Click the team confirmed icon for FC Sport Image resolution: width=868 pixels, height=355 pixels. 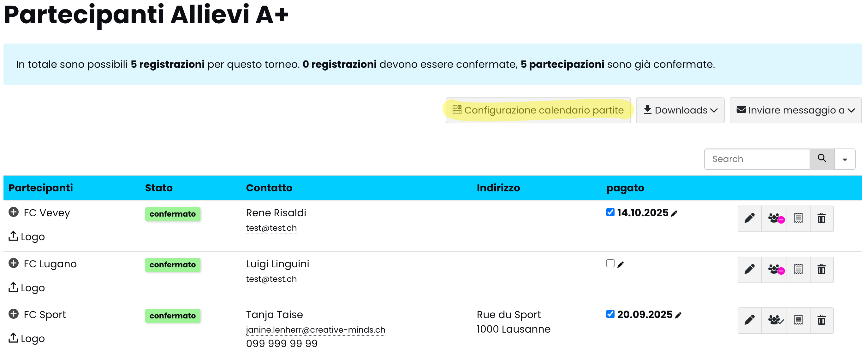774,320
